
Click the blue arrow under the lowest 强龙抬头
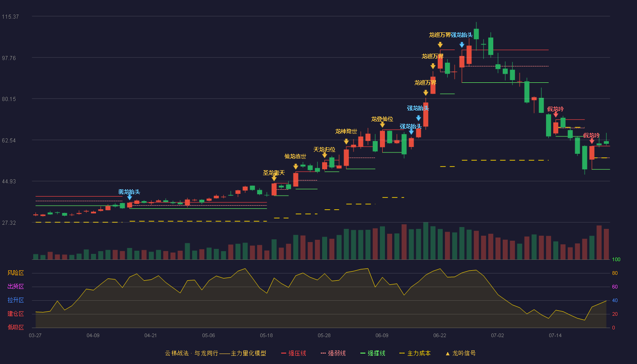point(411,132)
